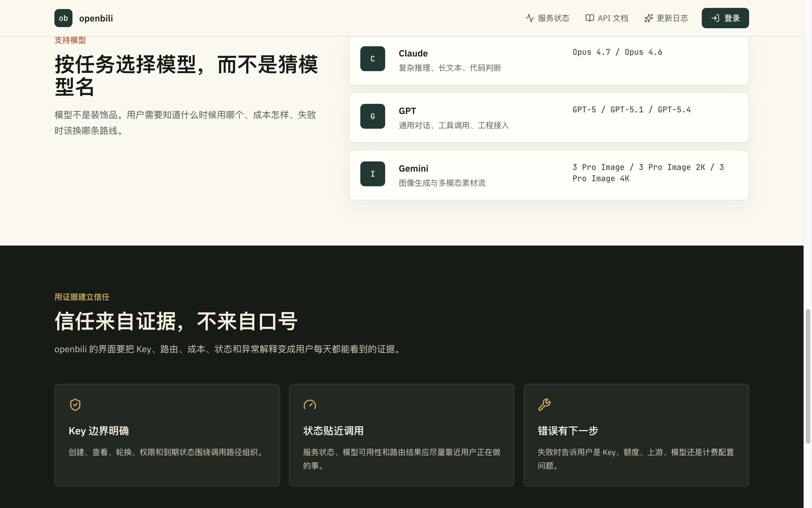This screenshot has height=508, width=812.
Task: Click the GPT-5 / GPT-5.1 / GPT-5.4 text
Action: [632, 110]
